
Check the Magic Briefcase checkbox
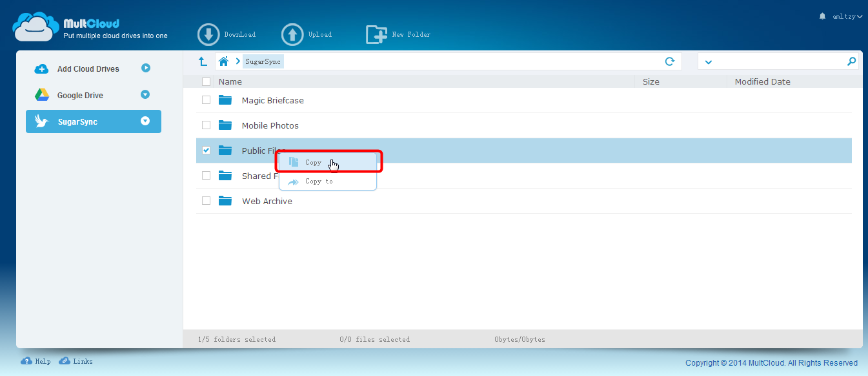(206, 100)
